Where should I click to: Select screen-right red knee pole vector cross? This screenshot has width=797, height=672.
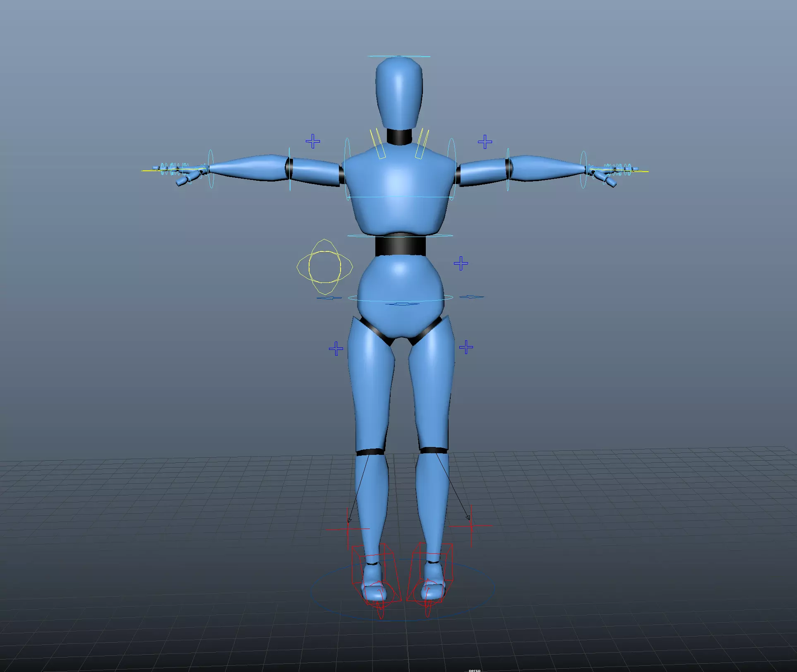pos(471,526)
